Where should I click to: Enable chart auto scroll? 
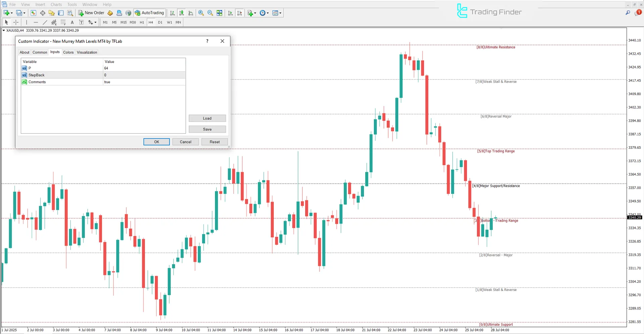pos(230,13)
